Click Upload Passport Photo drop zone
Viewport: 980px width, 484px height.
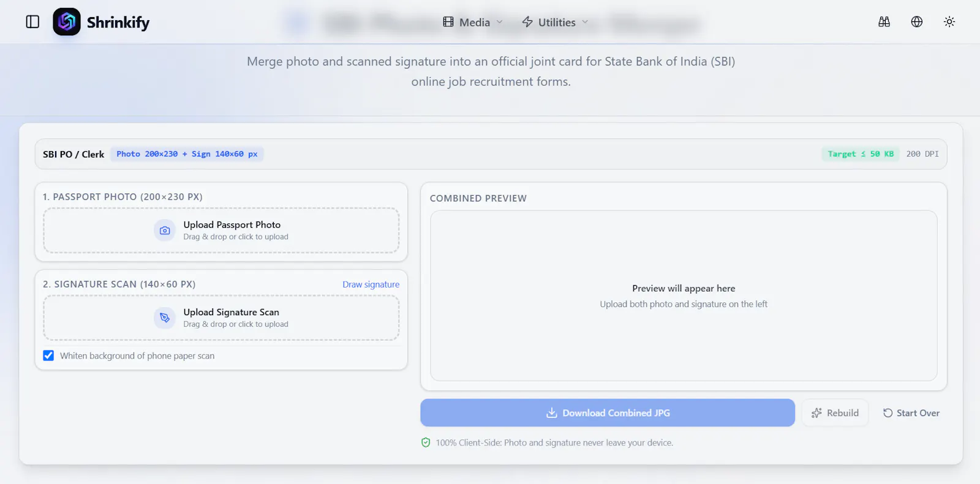click(221, 231)
